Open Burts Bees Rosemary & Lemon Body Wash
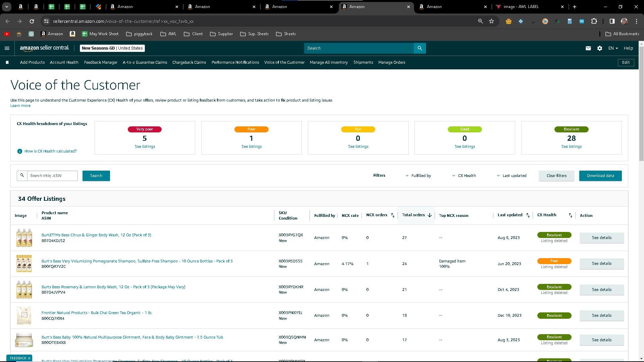This screenshot has width=644, height=362. coord(113,287)
